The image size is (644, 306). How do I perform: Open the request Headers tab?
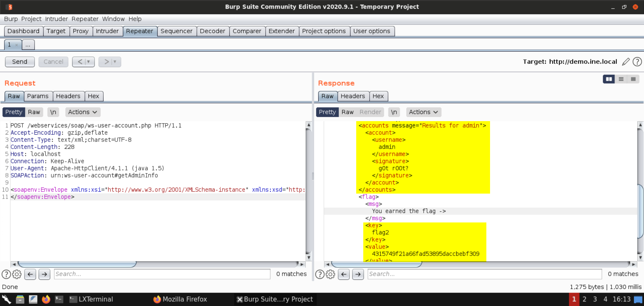[x=68, y=96]
